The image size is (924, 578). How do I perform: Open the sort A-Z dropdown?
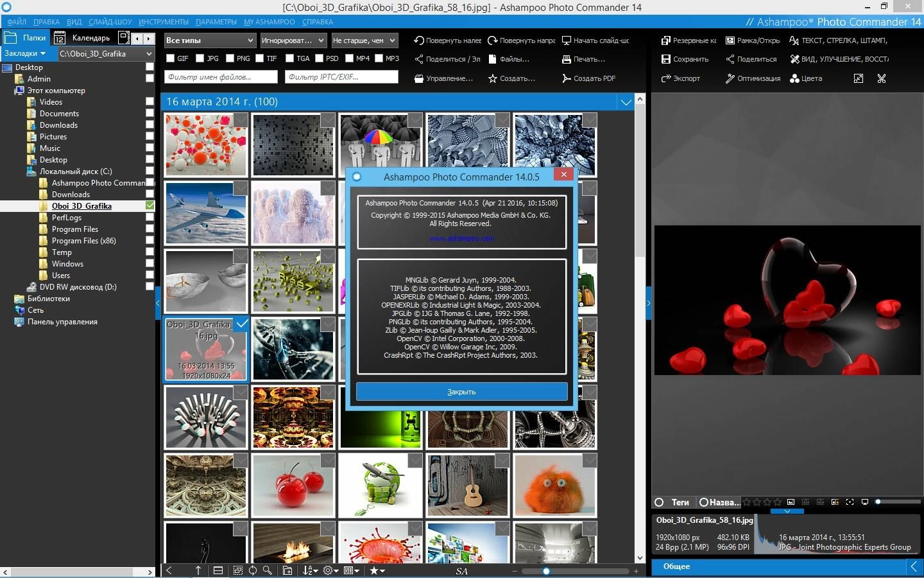311,570
